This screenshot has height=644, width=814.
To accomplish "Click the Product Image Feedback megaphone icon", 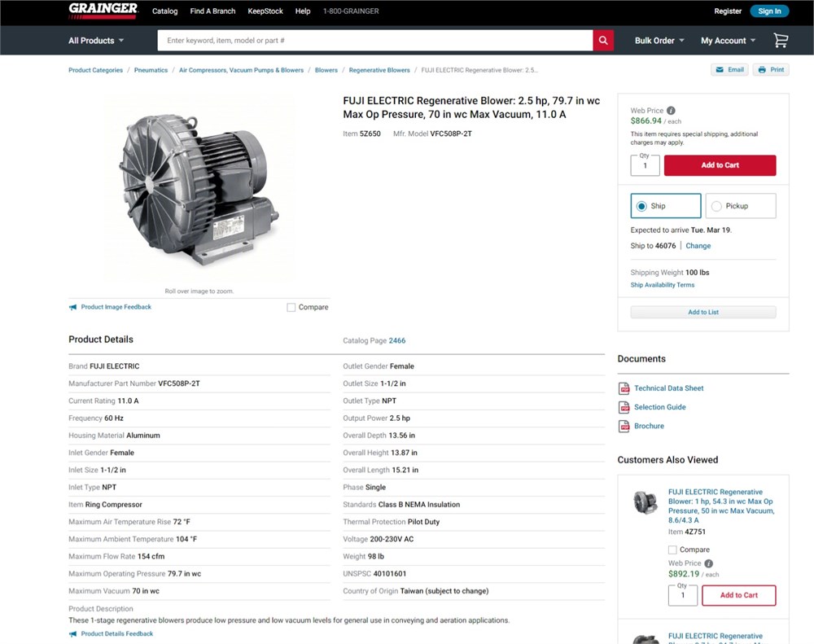I will (72, 307).
